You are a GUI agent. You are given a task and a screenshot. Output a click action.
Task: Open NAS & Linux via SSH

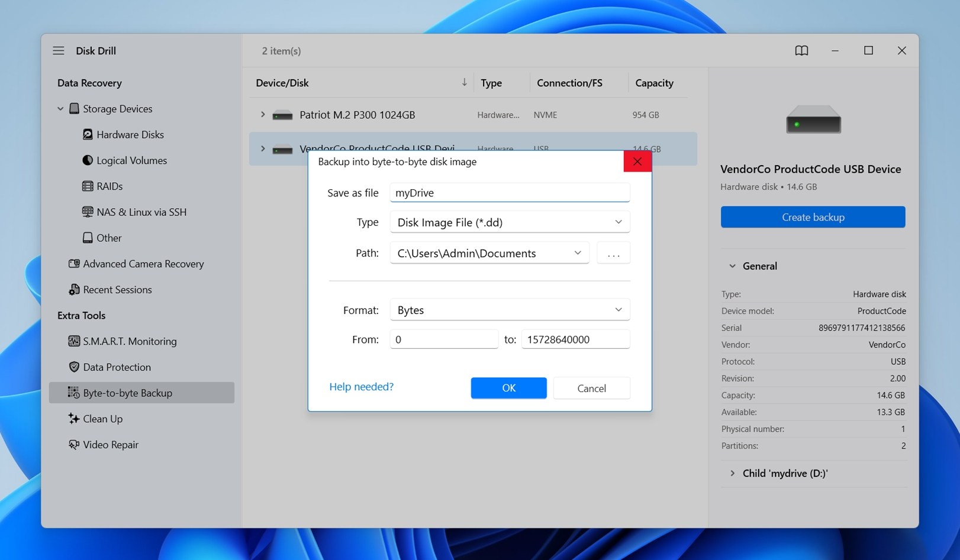pos(141,212)
